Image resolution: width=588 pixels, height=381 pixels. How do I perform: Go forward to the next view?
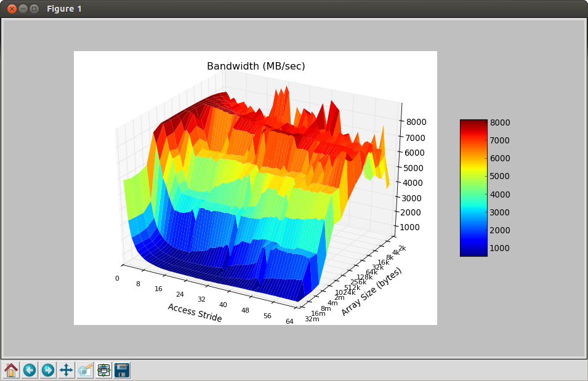48,370
